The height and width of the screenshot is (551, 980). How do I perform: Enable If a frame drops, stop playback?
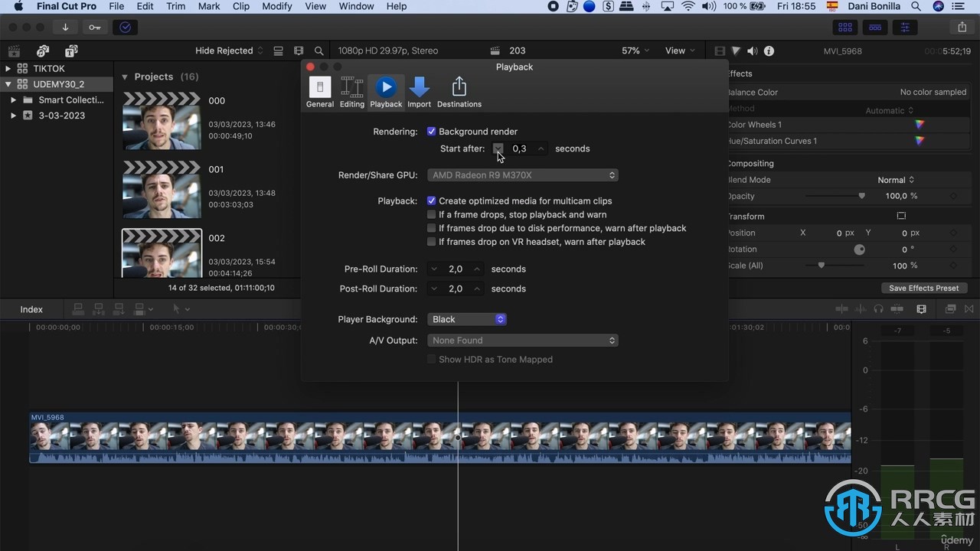pyautogui.click(x=432, y=215)
